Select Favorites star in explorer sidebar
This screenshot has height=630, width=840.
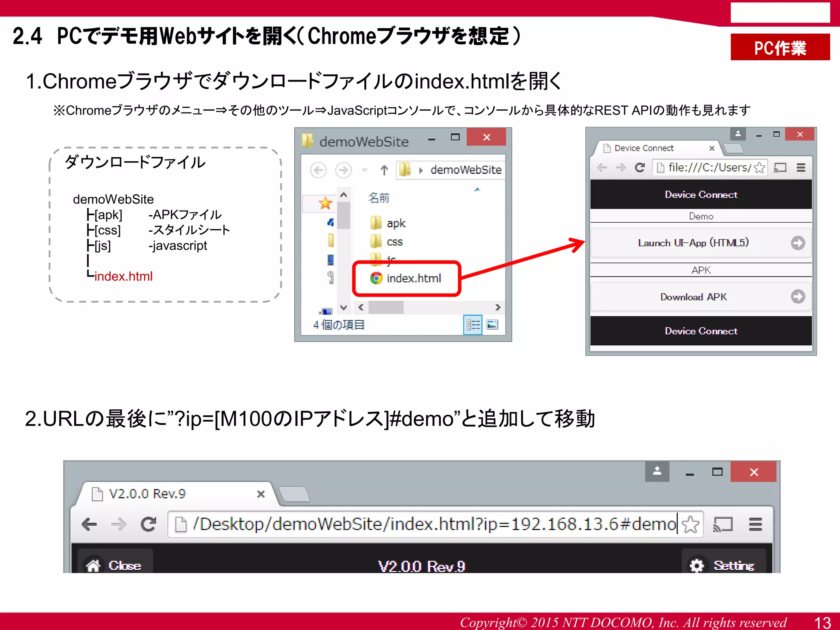click(x=325, y=203)
